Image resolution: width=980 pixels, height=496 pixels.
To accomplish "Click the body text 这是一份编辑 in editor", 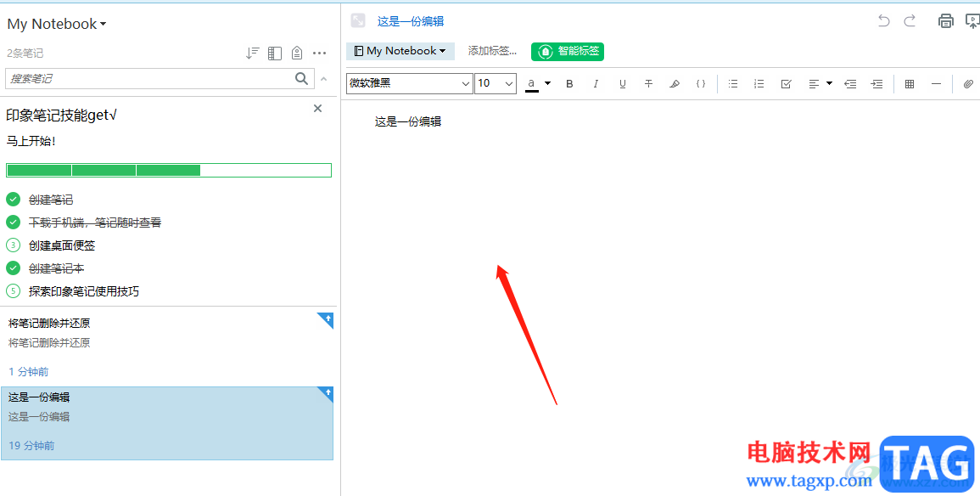I will [x=408, y=122].
